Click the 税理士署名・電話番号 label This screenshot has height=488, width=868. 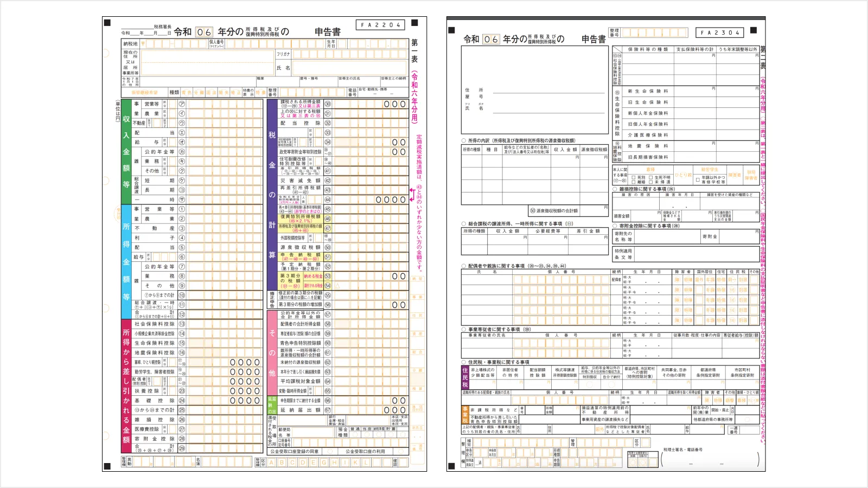(682, 450)
